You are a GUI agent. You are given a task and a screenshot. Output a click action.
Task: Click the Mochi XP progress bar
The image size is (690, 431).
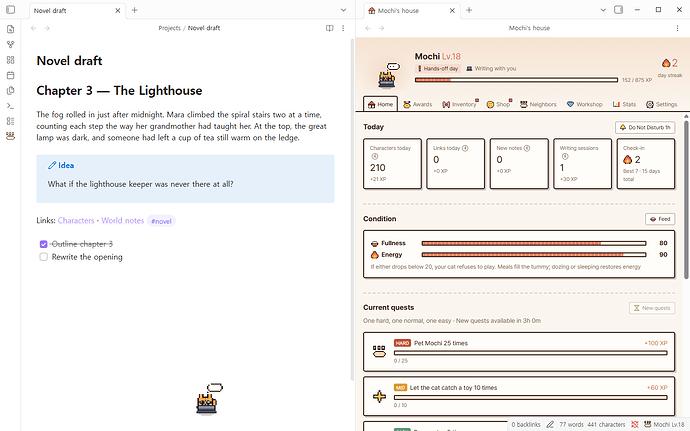point(516,80)
